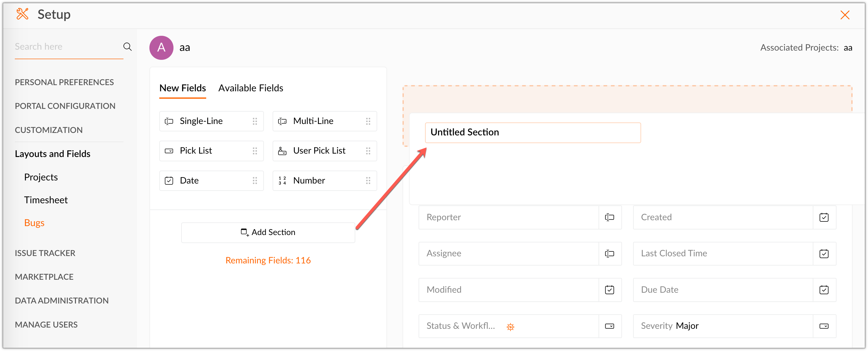Viewport: 868px width, 351px height.
Task: Click the search magnifier icon
Action: tap(127, 47)
